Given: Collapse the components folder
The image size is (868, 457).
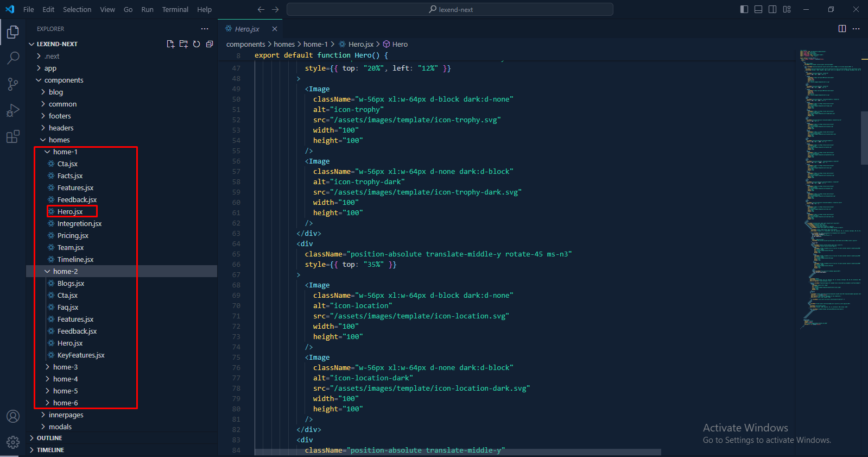Looking at the screenshot, I should pos(64,80).
